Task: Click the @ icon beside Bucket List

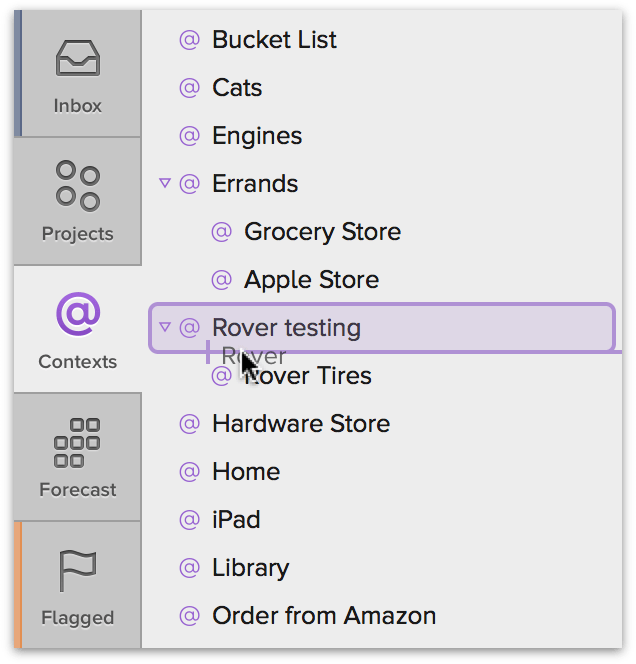Action: 189,40
